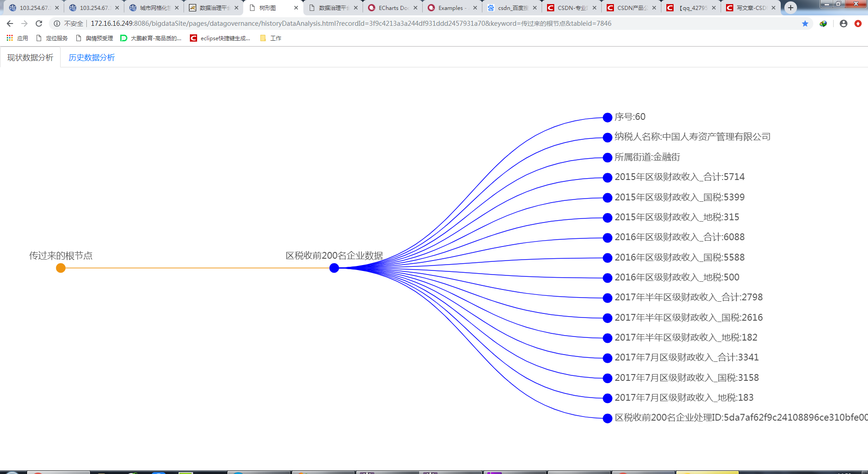Viewport: 868px width, 474px height.
Task: Select node 2016年区级财政收入_地税:500
Action: (608, 278)
